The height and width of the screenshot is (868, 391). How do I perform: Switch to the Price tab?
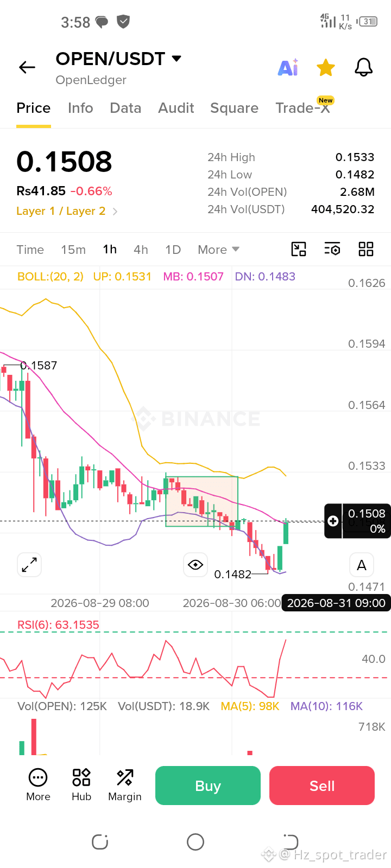pyautogui.click(x=34, y=108)
